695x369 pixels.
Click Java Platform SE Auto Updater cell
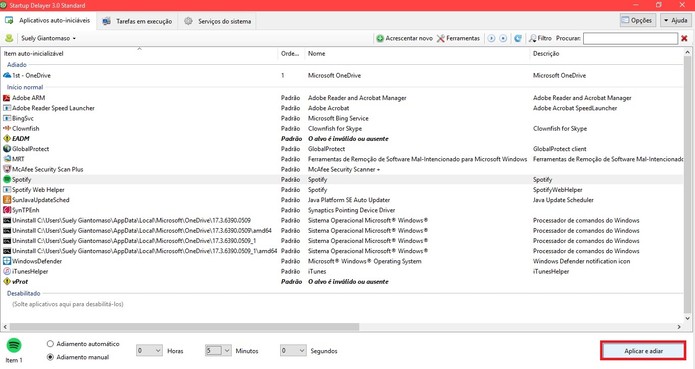(349, 200)
